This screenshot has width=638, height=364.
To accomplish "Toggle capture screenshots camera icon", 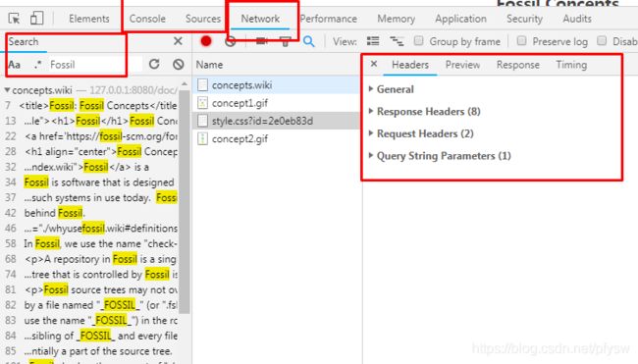I will point(262,41).
